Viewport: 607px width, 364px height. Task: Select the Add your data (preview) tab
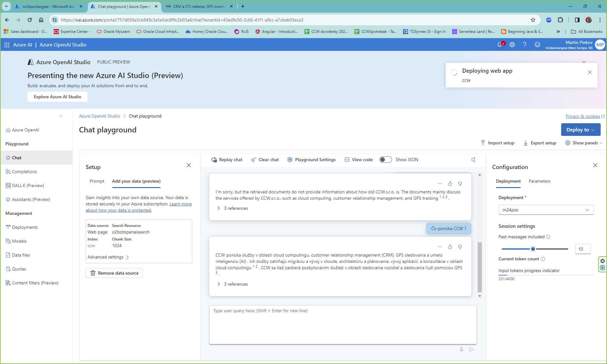coord(136,181)
